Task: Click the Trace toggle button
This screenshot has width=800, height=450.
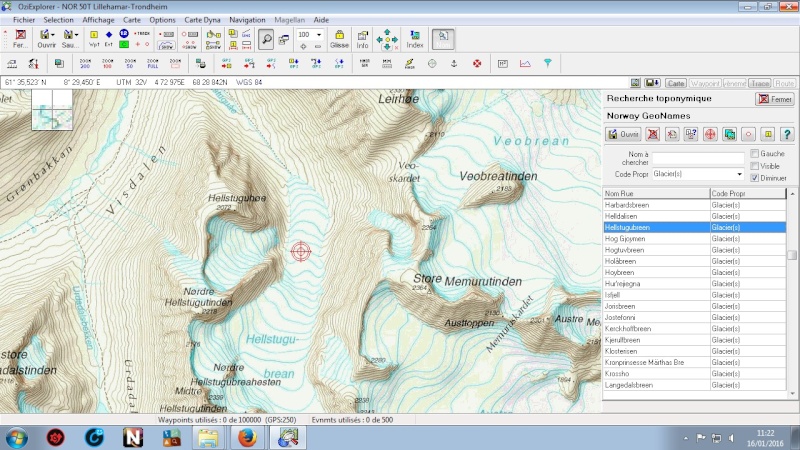Action: pyautogui.click(x=760, y=83)
